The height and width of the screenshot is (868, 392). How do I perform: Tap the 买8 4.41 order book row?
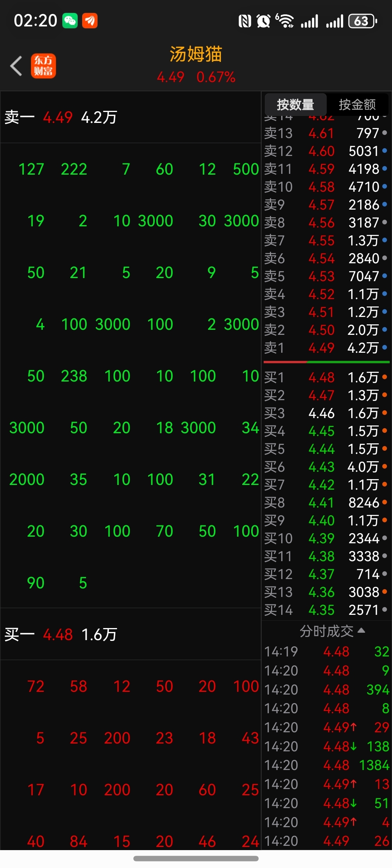[x=326, y=502]
